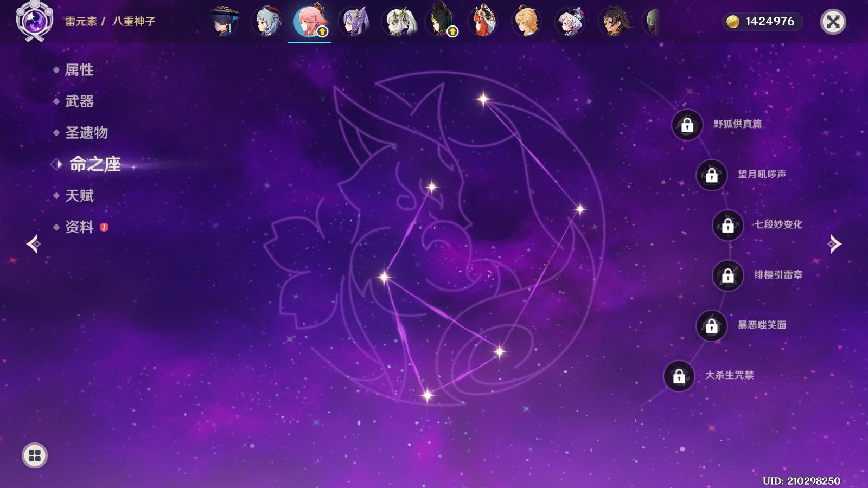
Task: Click the star on the fox's forehead
Action: click(432, 187)
